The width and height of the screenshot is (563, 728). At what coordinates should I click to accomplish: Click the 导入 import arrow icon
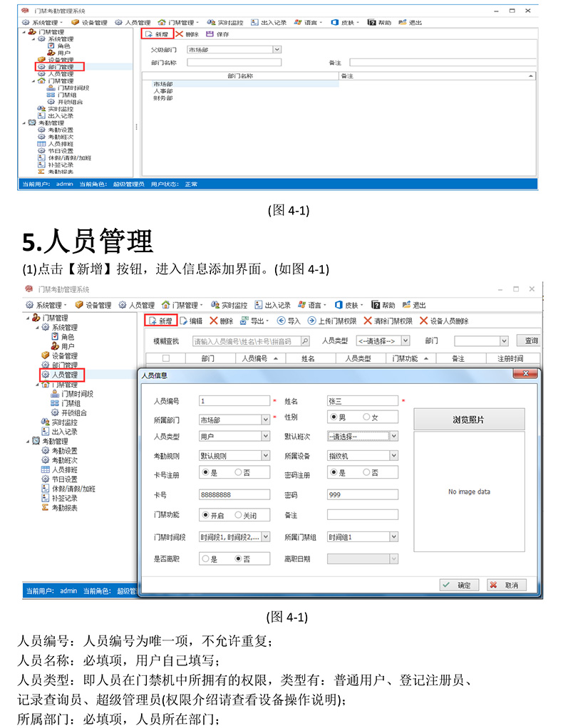coord(281,321)
